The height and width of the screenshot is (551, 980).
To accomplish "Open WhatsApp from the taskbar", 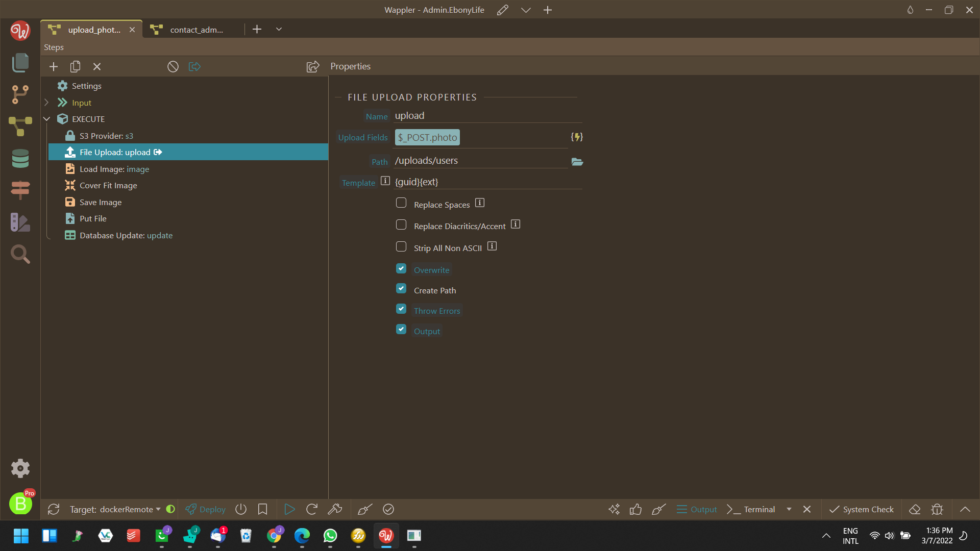I will click(x=330, y=536).
